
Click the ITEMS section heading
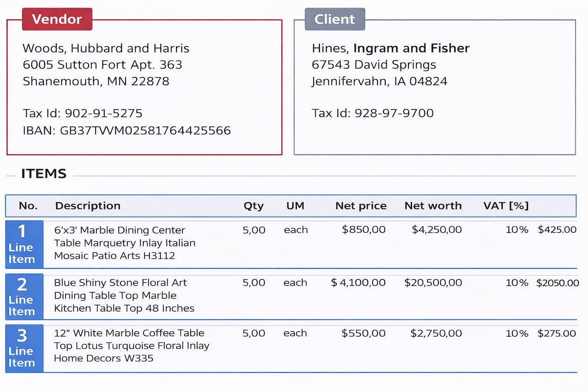[x=44, y=174]
